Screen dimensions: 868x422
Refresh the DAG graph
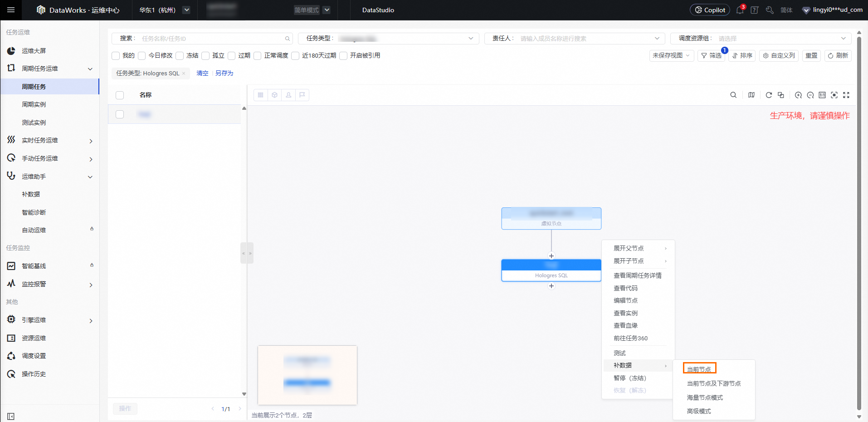pos(769,95)
